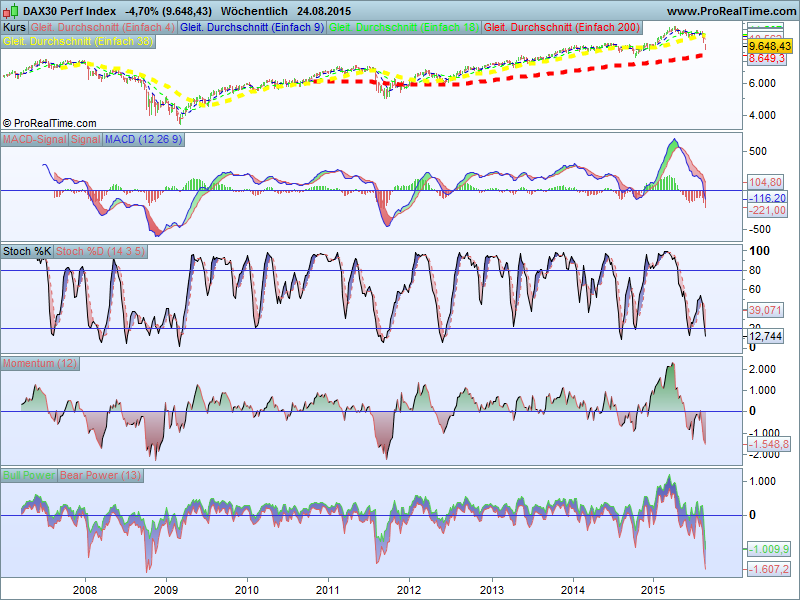The width and height of the screenshot is (800, 600).
Task: Click the 2013 label on time axis
Action: (x=492, y=590)
